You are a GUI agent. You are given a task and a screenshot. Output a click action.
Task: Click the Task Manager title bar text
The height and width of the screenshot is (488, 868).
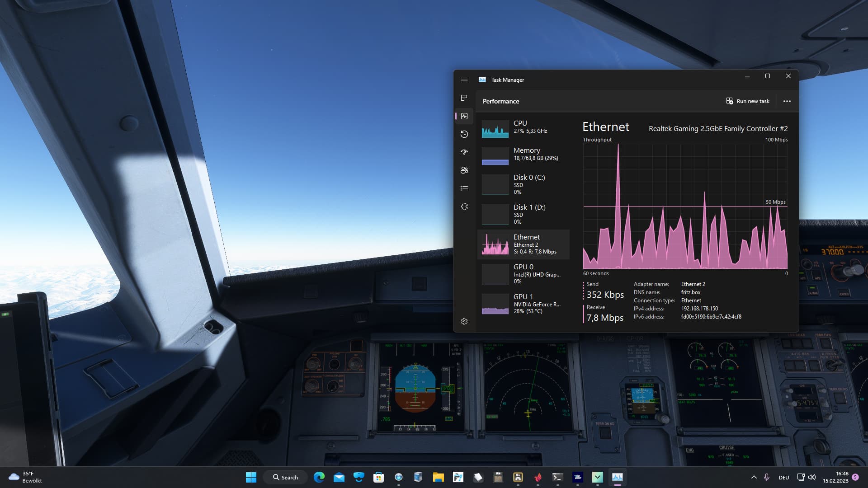(507, 80)
